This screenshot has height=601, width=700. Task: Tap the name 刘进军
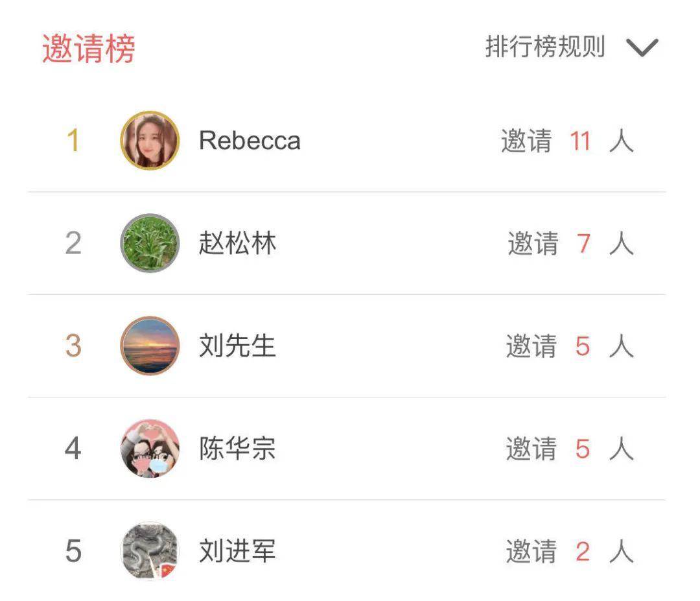(237, 552)
